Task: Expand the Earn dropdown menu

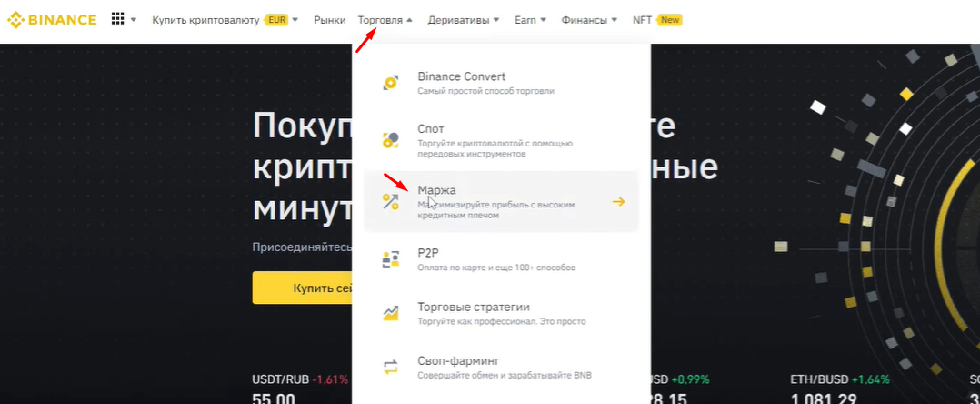Action: coord(531,20)
